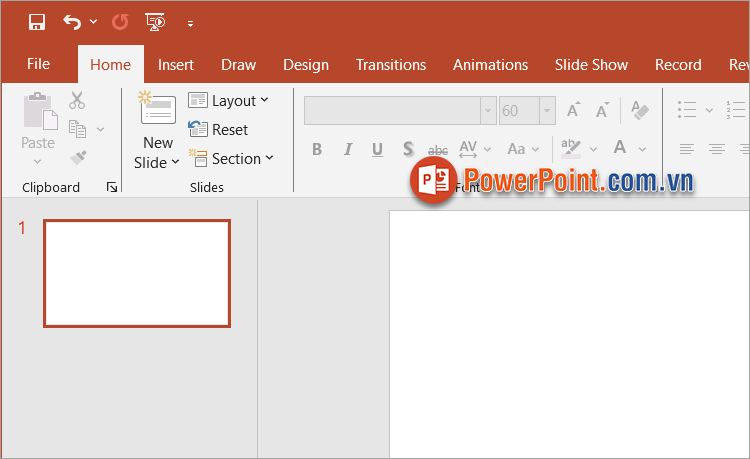Click the Save icon in Quick Access Toolbar
This screenshot has width=750, height=459.
pos(37,22)
